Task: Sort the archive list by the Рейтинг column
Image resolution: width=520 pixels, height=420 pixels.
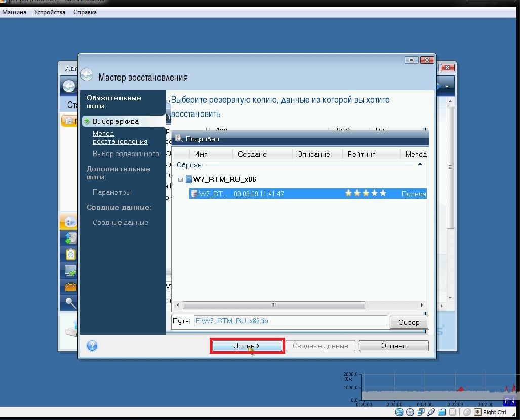Action: [362, 154]
